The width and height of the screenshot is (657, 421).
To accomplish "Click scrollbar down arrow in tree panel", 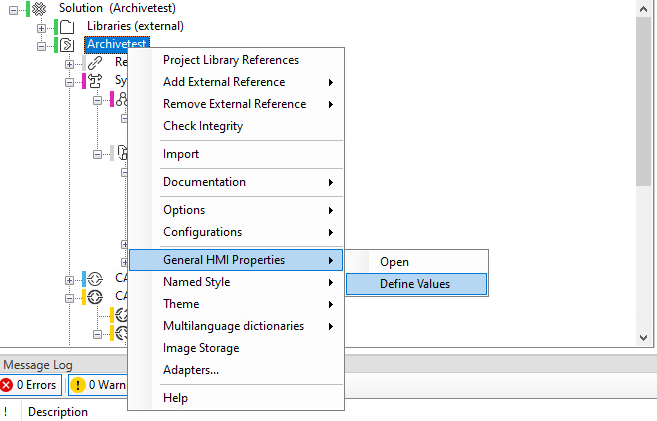I will 644,338.
